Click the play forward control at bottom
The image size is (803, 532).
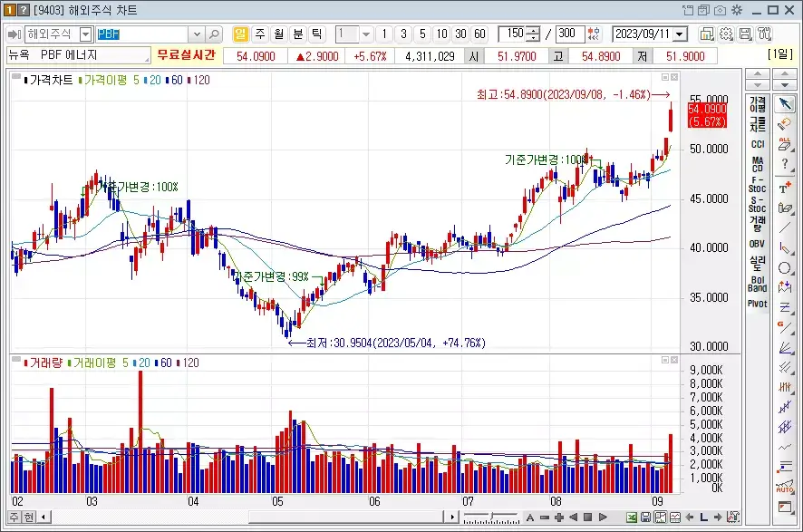point(603,517)
